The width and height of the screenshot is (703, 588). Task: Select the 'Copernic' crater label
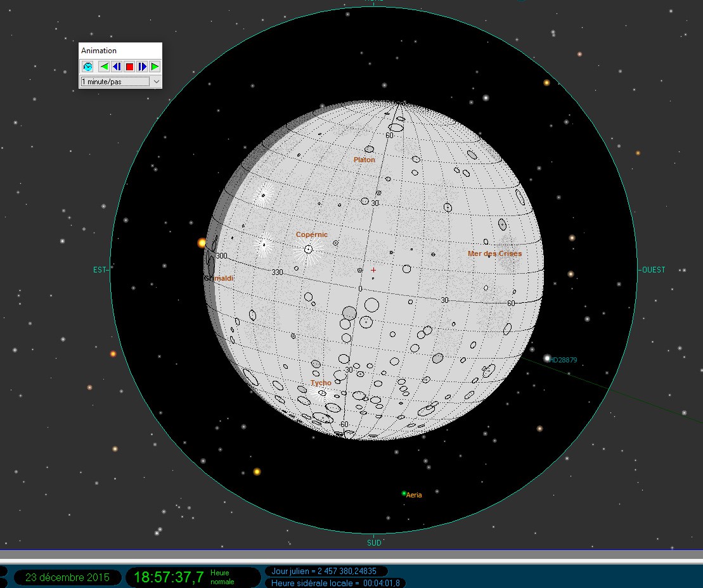312,234
